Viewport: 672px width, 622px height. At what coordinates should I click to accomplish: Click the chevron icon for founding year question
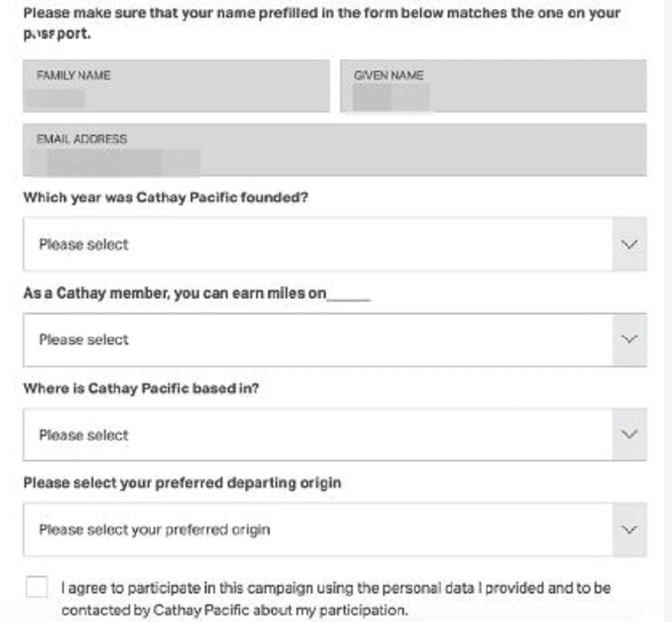pyautogui.click(x=629, y=245)
